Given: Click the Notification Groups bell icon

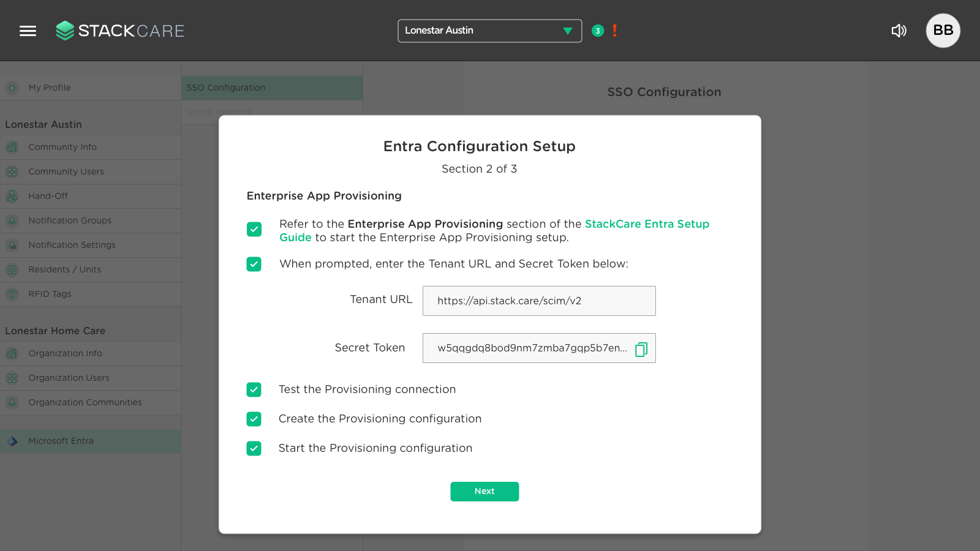Looking at the screenshot, I should point(12,221).
